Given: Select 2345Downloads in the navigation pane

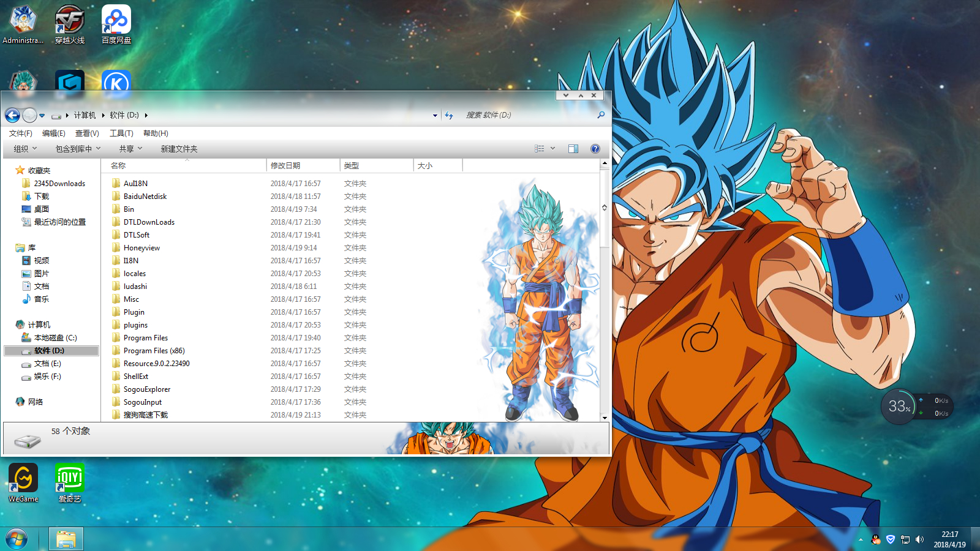Looking at the screenshot, I should [59, 183].
